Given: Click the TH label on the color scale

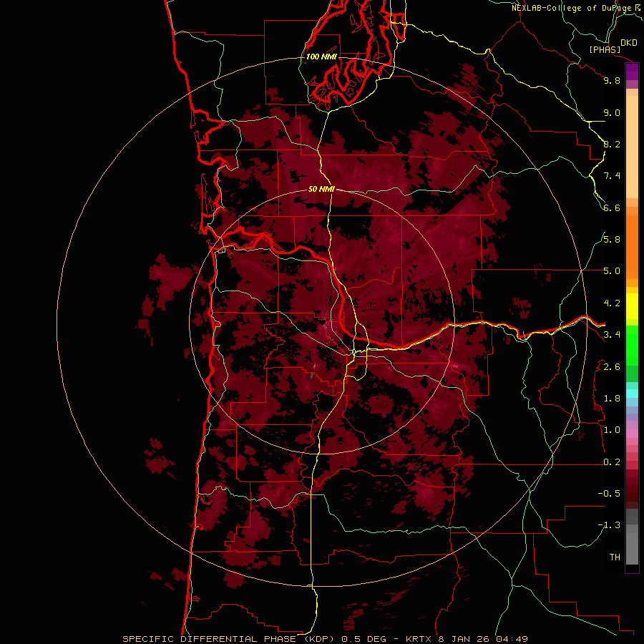Looking at the screenshot, I should 615,557.
